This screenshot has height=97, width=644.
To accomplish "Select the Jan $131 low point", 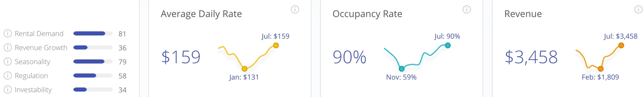I will (245, 69).
